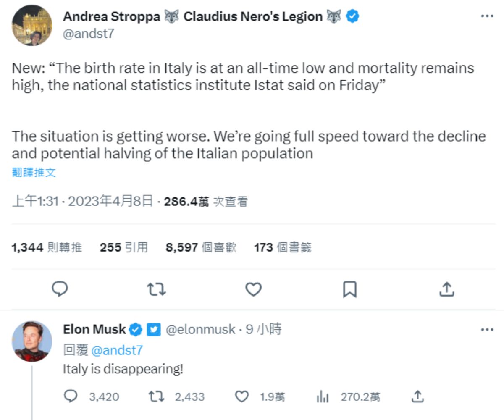
Task: Open more options menu on the main tweet
Action: point(487,16)
